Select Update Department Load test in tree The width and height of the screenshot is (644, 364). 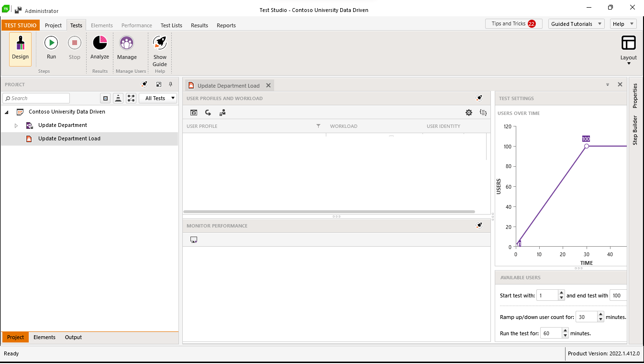coord(69,138)
